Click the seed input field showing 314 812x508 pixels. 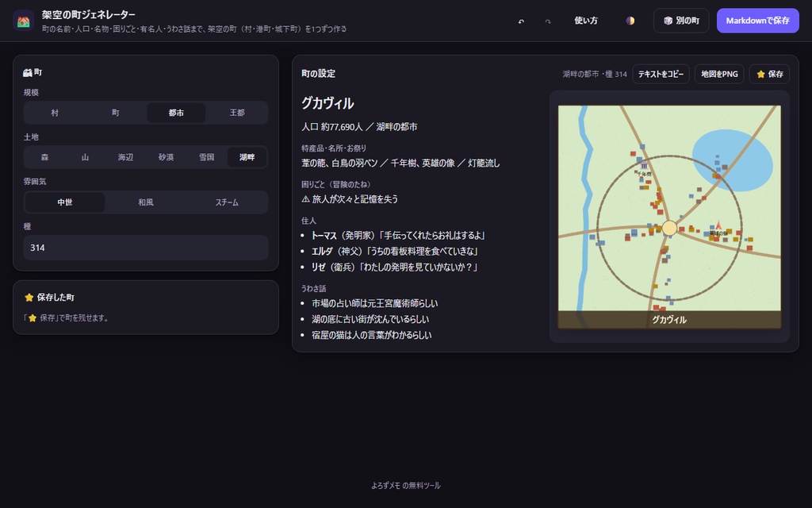146,248
